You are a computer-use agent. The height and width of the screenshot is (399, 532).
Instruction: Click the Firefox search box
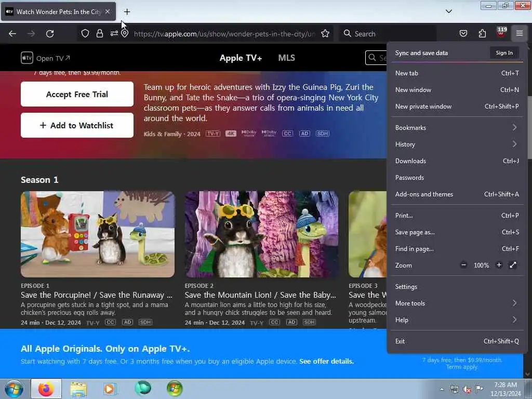coord(388,34)
